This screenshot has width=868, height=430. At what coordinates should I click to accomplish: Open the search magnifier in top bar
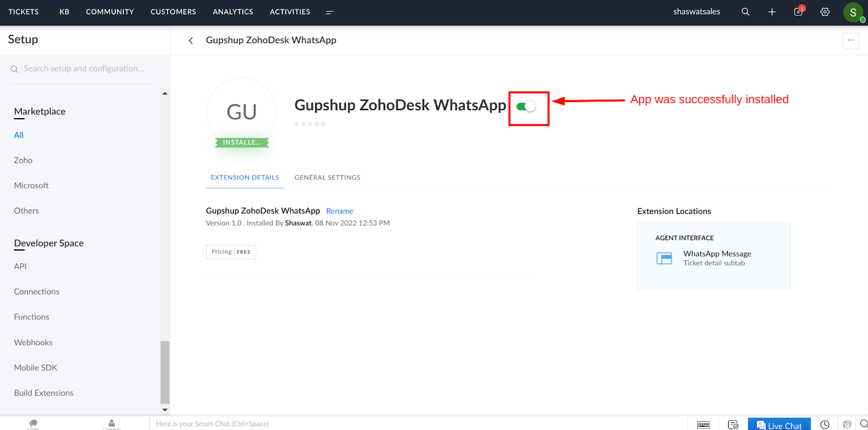coord(745,11)
